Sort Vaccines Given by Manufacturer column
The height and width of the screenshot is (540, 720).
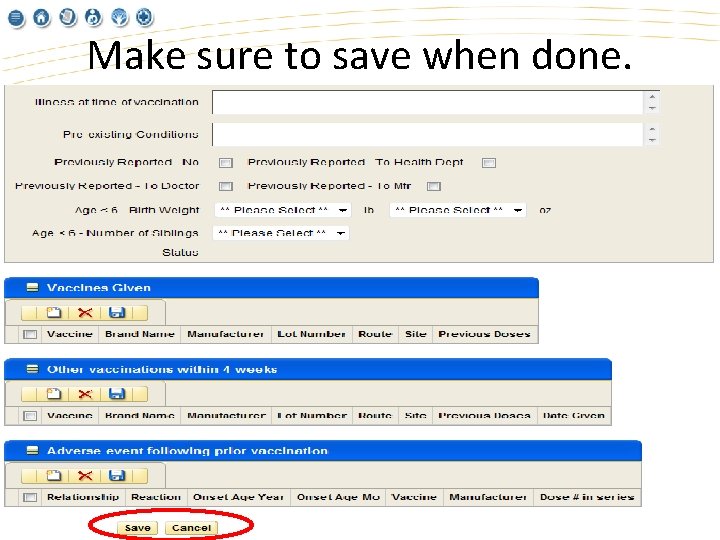[x=225, y=334]
